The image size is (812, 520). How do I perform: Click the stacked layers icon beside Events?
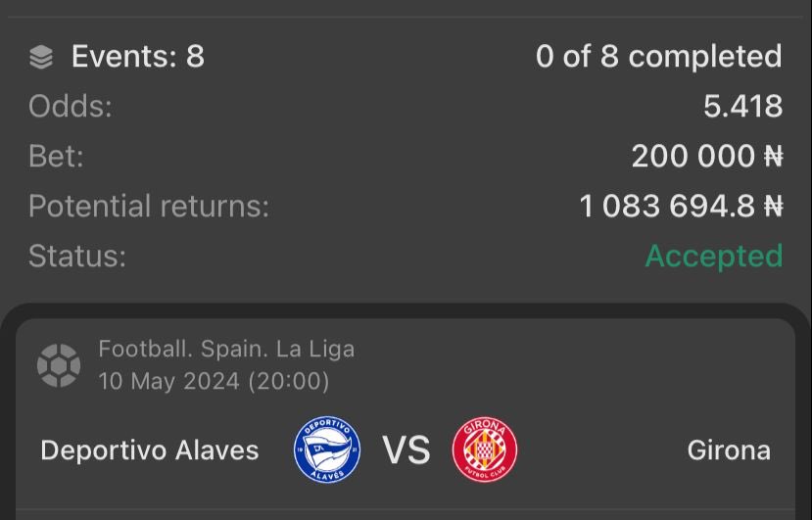point(41,58)
